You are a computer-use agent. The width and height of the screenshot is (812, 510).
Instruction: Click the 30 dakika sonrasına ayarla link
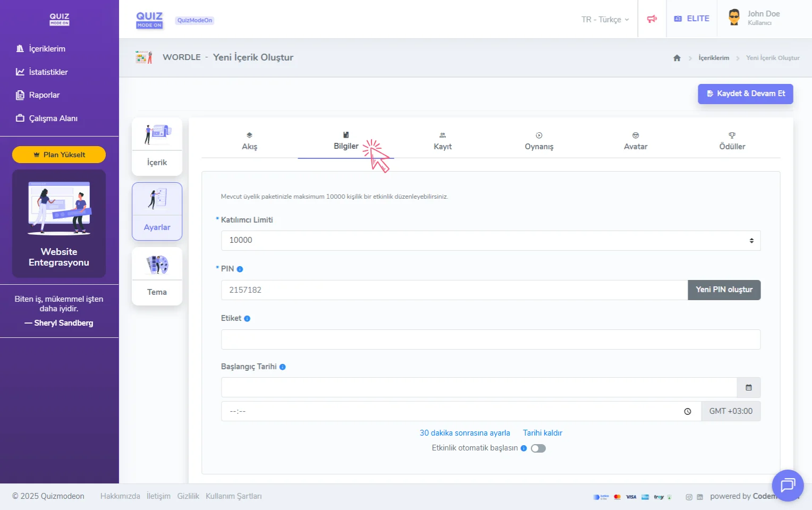(x=464, y=433)
